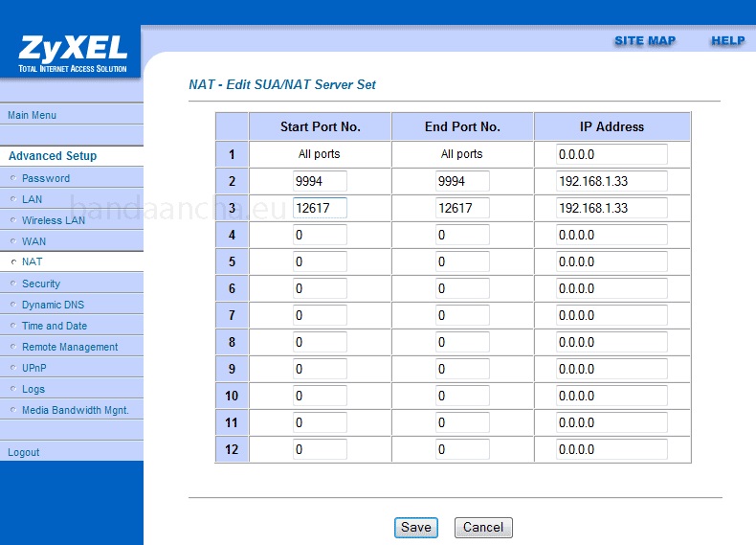Click the Logout link

pyautogui.click(x=24, y=452)
